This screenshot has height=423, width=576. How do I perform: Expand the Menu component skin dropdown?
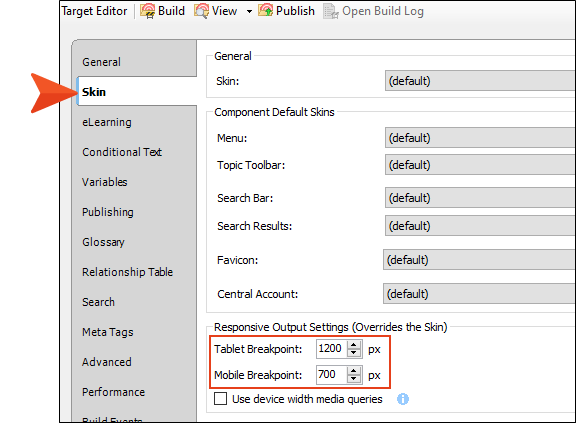480,138
